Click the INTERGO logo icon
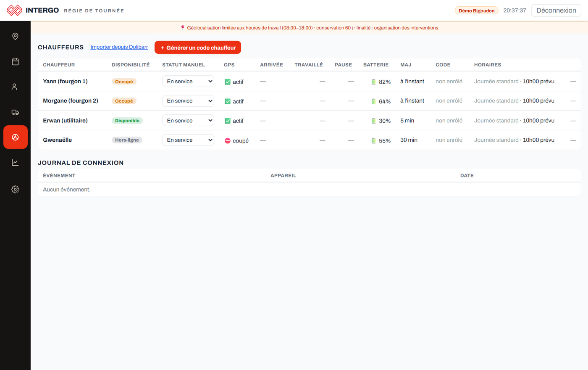 coord(14,10)
